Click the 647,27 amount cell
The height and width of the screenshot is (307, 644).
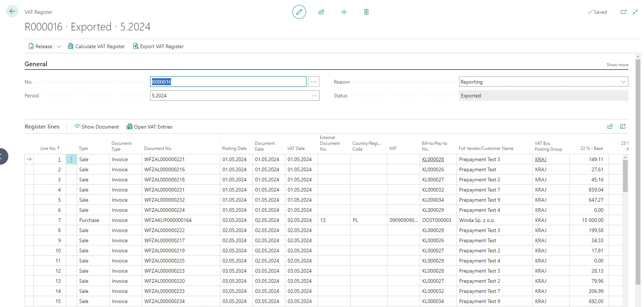click(596, 200)
